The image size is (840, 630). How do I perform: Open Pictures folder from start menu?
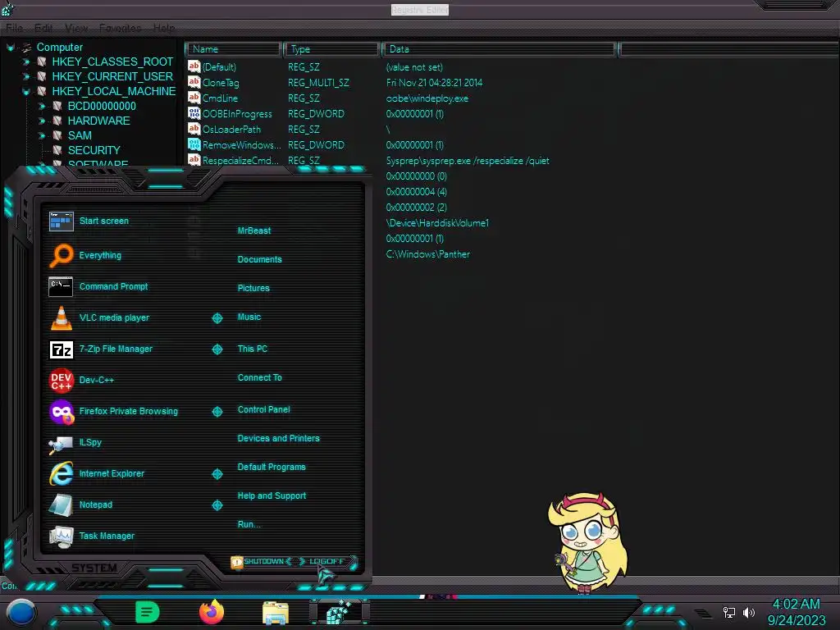click(x=253, y=288)
